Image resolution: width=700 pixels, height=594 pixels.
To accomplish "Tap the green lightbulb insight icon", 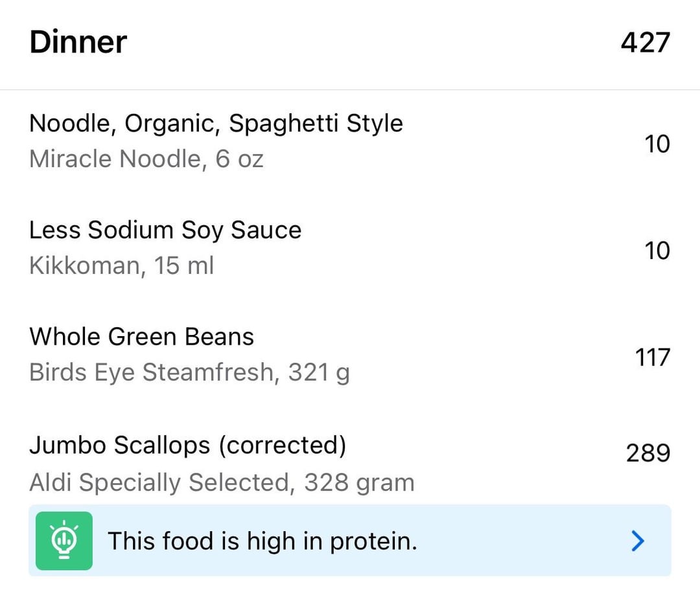I will (64, 540).
